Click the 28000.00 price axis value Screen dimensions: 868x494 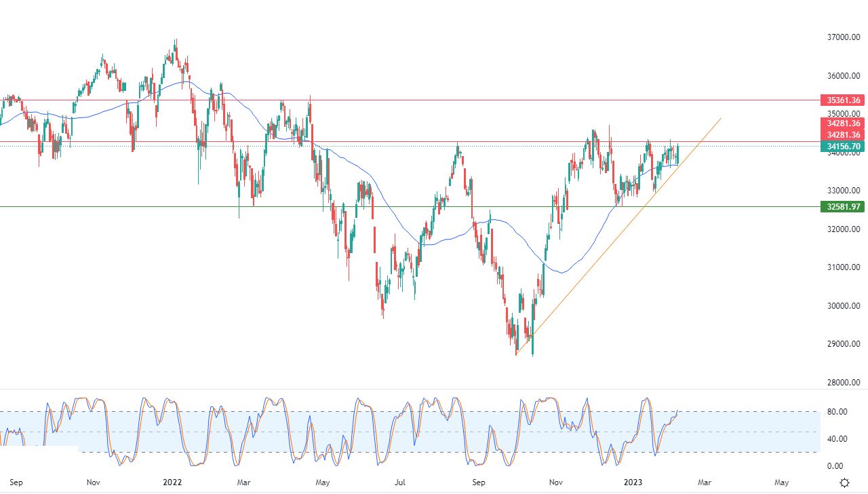pos(844,383)
